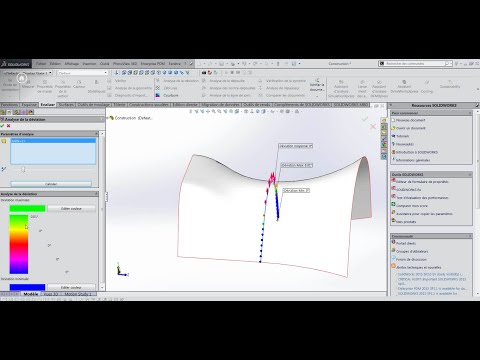This screenshot has height=360, width=480.
Task: Open the Edition menu
Action: (55, 64)
